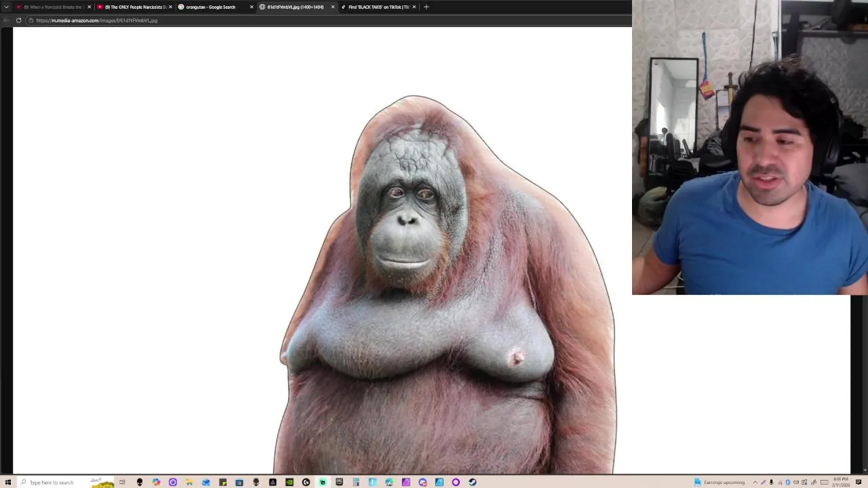Close 'The ONLY People Narcissists' tab
This screenshot has width=868, height=488.
170,7
